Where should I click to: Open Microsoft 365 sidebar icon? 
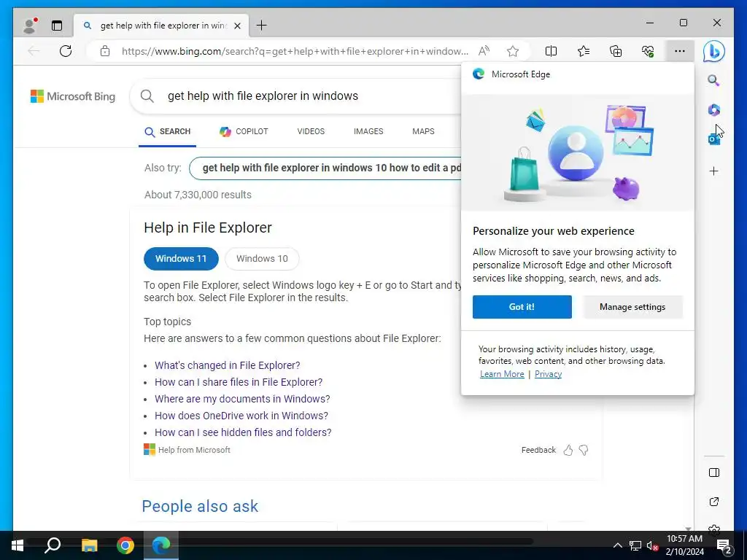[713, 110]
